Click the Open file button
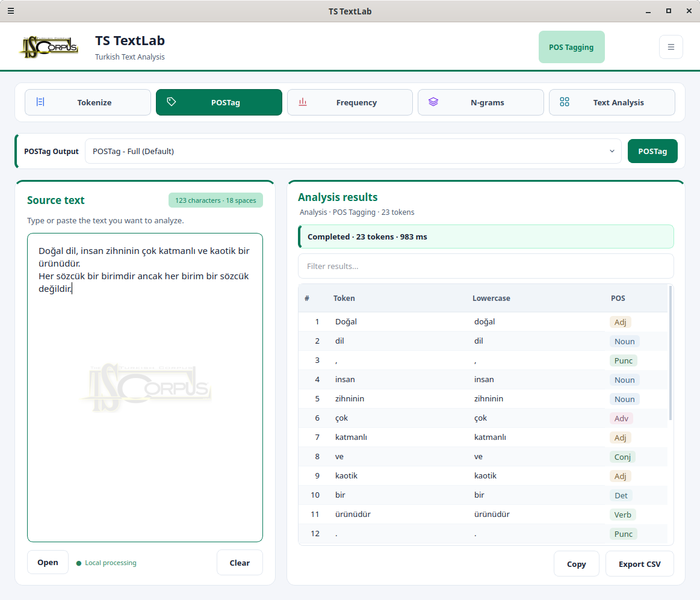This screenshot has width=700, height=600. pos(48,563)
